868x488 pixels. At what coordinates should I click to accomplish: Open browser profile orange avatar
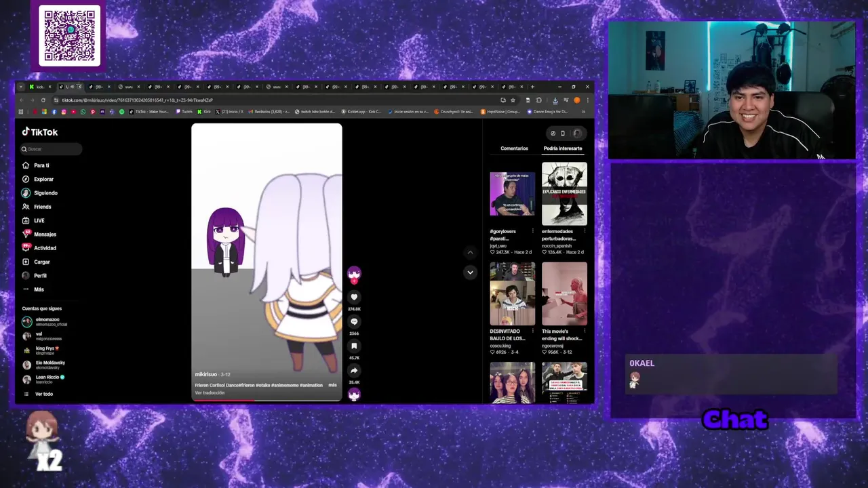click(576, 100)
